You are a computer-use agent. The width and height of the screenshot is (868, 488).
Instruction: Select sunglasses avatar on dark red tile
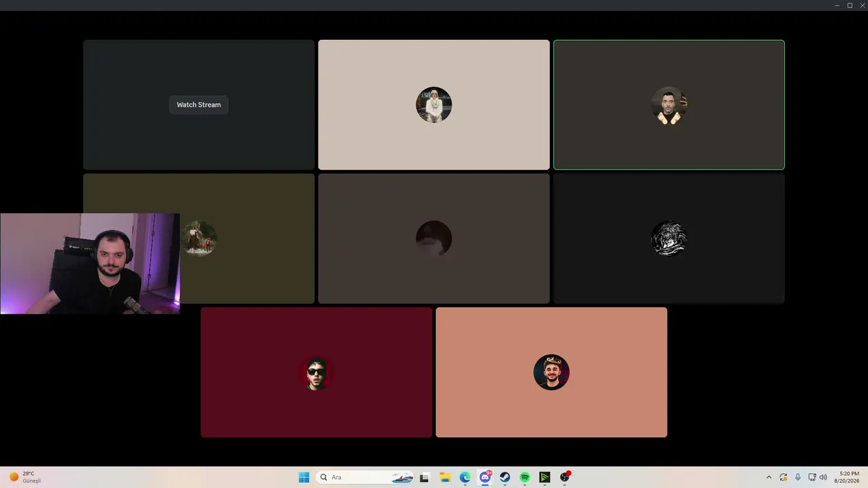(x=316, y=372)
